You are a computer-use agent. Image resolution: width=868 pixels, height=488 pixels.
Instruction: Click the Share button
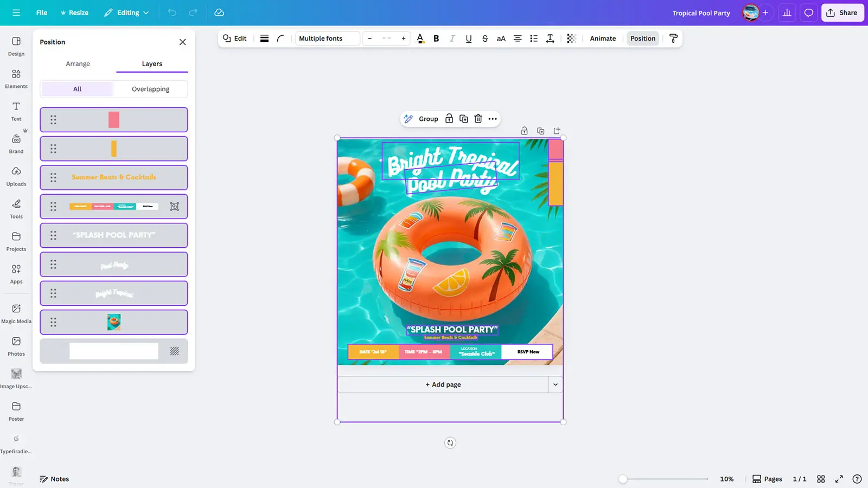point(842,12)
